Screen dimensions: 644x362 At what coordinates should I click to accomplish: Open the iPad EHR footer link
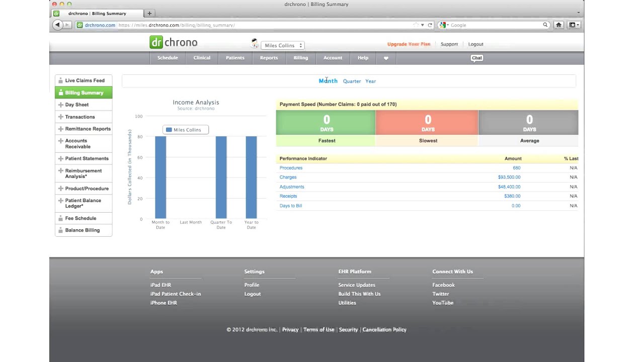click(x=160, y=285)
